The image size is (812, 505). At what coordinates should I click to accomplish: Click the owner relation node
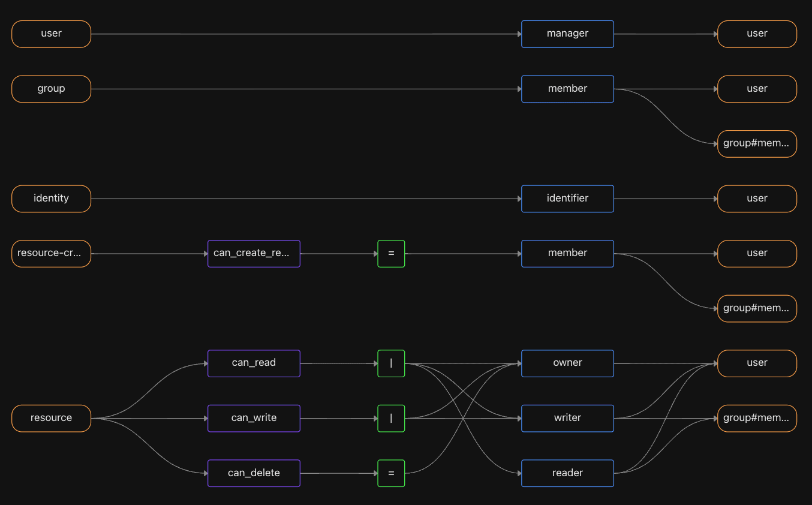pyautogui.click(x=567, y=363)
